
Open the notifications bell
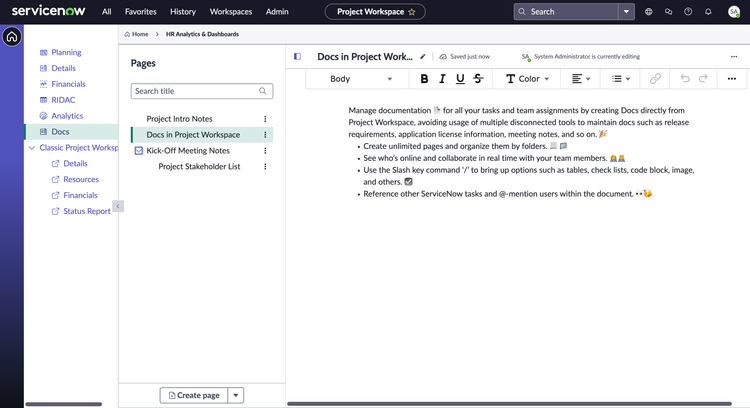pyautogui.click(x=708, y=11)
